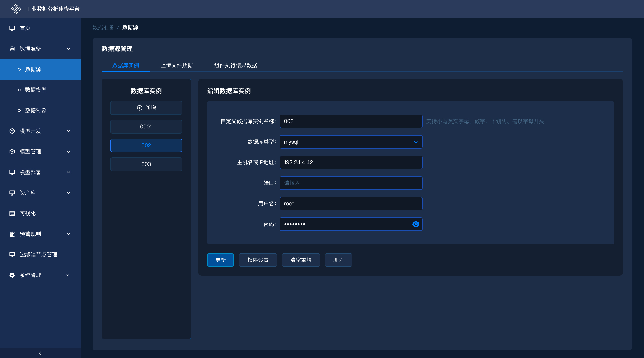The height and width of the screenshot is (358, 644).
Task: Expand the 资产库 menu chevron
Action: [x=68, y=193]
